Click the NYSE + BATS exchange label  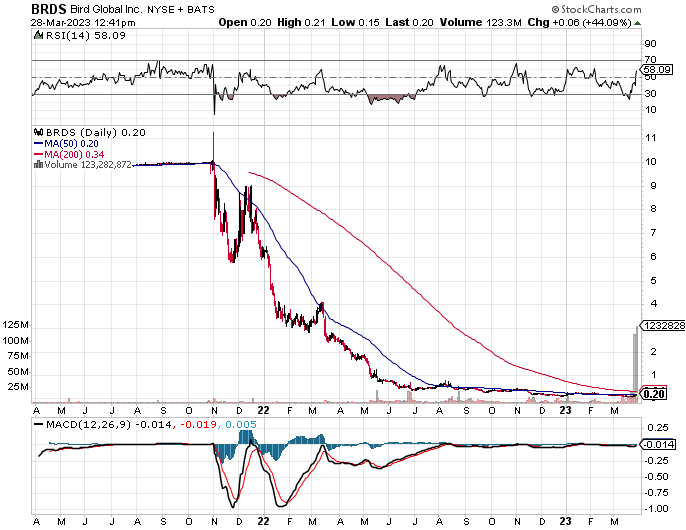pos(181,9)
